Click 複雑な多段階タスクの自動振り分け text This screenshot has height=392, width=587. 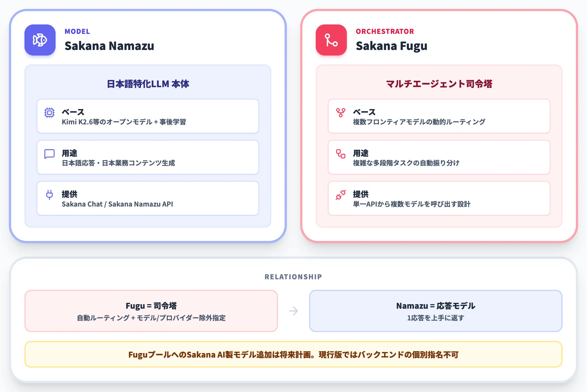[406, 163]
